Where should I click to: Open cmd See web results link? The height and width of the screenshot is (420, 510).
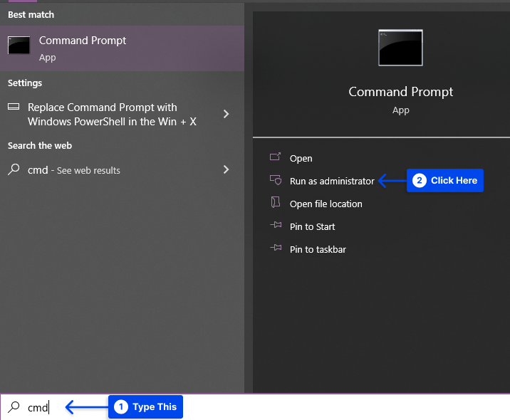(74, 170)
